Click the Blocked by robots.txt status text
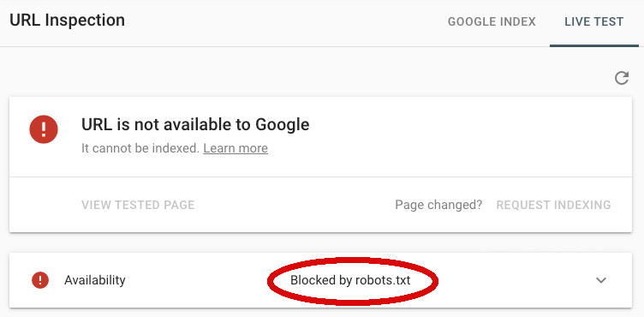644x317 pixels. click(x=350, y=280)
